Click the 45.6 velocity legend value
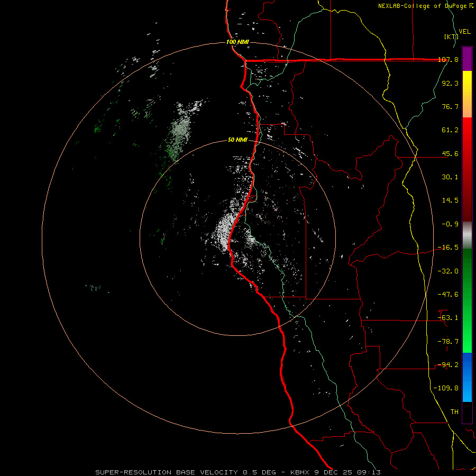This screenshot has width=476, height=476. pos(450,153)
